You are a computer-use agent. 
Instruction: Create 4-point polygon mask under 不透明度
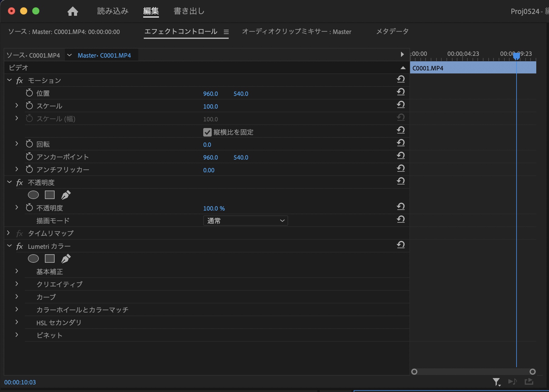[50, 195]
